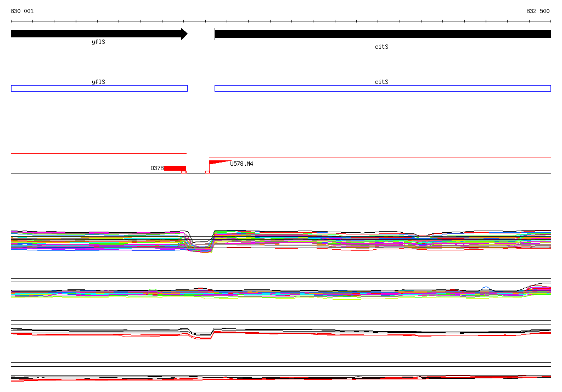This screenshot has width=562, height=392.
Task: Click the small blue bump in the second multicolor profile
Action: [486, 288]
